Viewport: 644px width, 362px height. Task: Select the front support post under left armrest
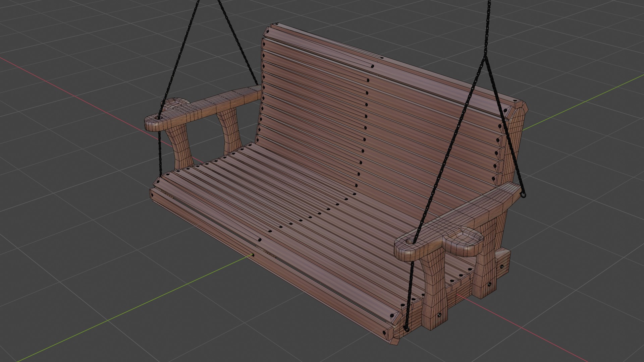(180, 147)
